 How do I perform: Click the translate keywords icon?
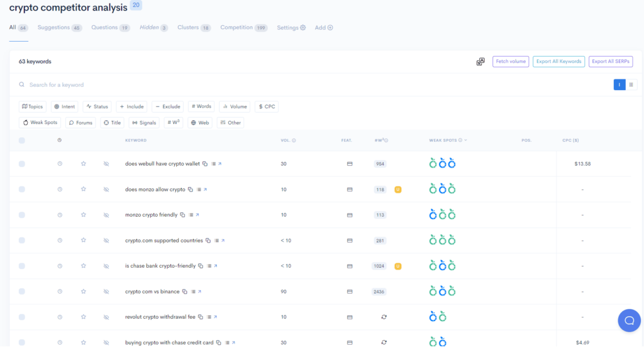click(x=480, y=62)
